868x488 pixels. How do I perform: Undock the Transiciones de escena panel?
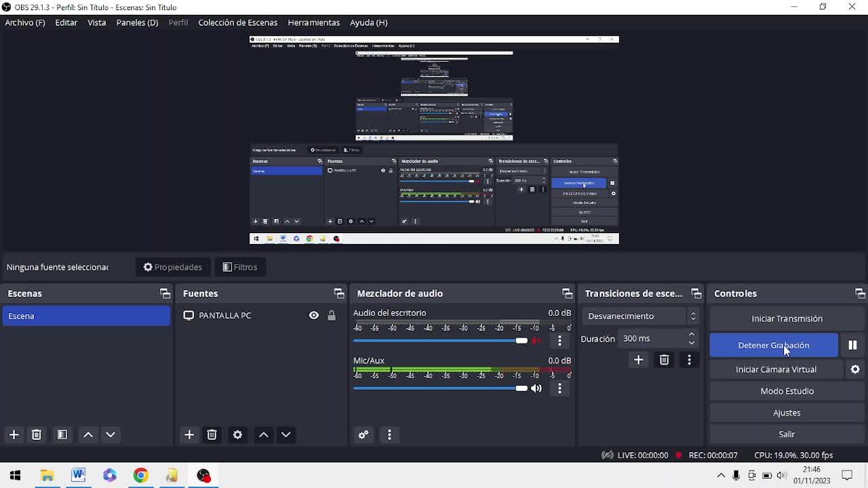(696, 293)
